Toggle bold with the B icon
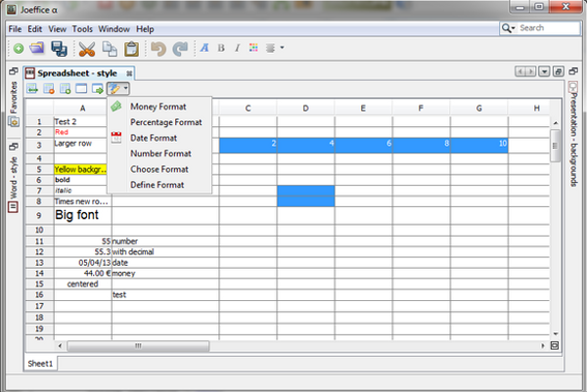This screenshot has width=587, height=392. [221, 48]
